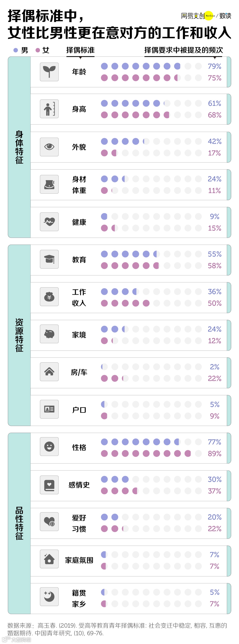Click the 择偶标准 column header
The width and height of the screenshot is (239, 644).
click(80, 50)
